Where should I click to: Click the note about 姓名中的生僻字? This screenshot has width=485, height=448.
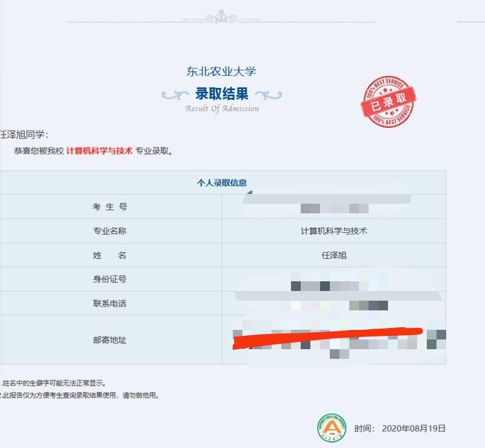point(53,383)
